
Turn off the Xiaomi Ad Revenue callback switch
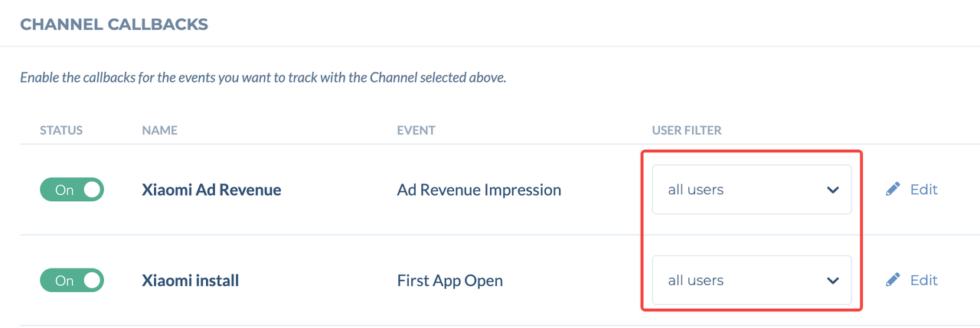(72, 190)
